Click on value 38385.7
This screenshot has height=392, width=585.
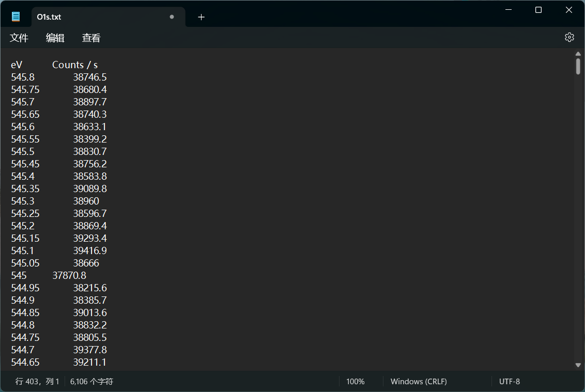[90, 300]
